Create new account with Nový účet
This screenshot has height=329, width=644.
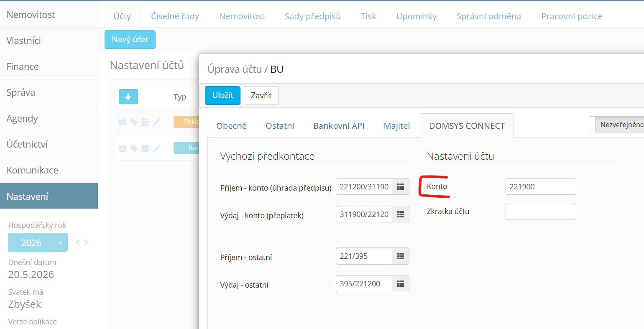click(130, 39)
